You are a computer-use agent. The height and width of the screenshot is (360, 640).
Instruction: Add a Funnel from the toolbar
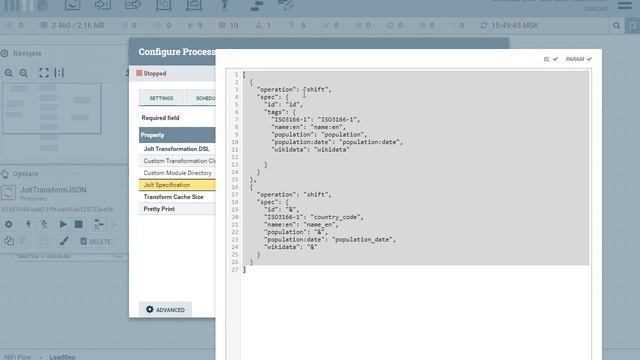click(224, 4)
